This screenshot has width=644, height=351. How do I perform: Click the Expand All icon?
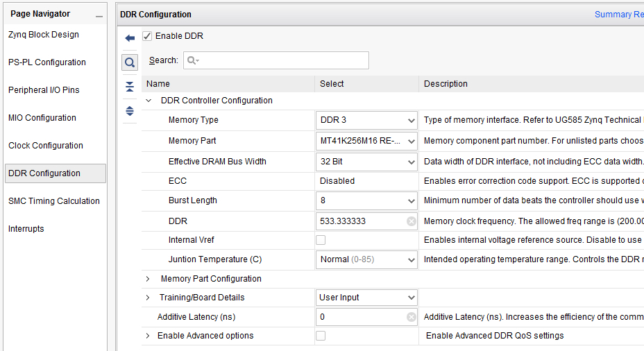130,111
